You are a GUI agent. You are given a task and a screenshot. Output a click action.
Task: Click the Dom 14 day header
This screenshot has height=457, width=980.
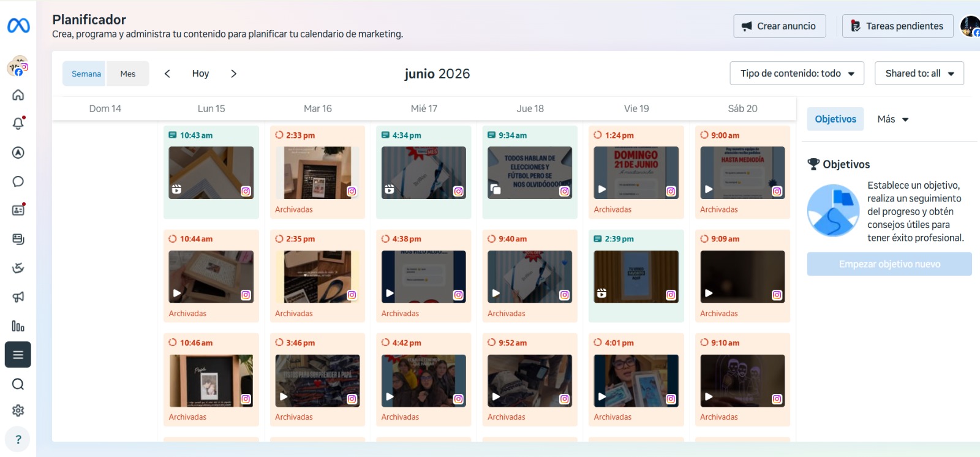(x=105, y=108)
